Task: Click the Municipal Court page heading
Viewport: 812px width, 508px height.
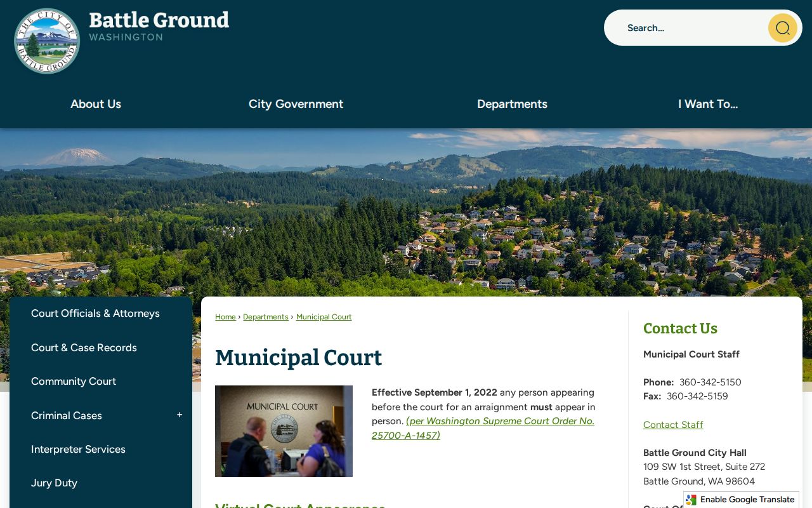Action: tap(298, 358)
